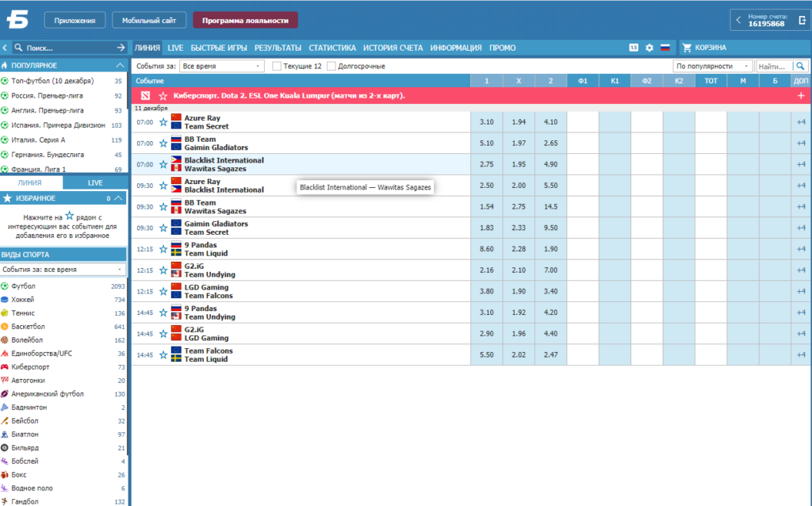The width and height of the screenshot is (812, 506).
Task: Switch sidebar to ЛИНИЯ tab
Action: click(x=30, y=183)
